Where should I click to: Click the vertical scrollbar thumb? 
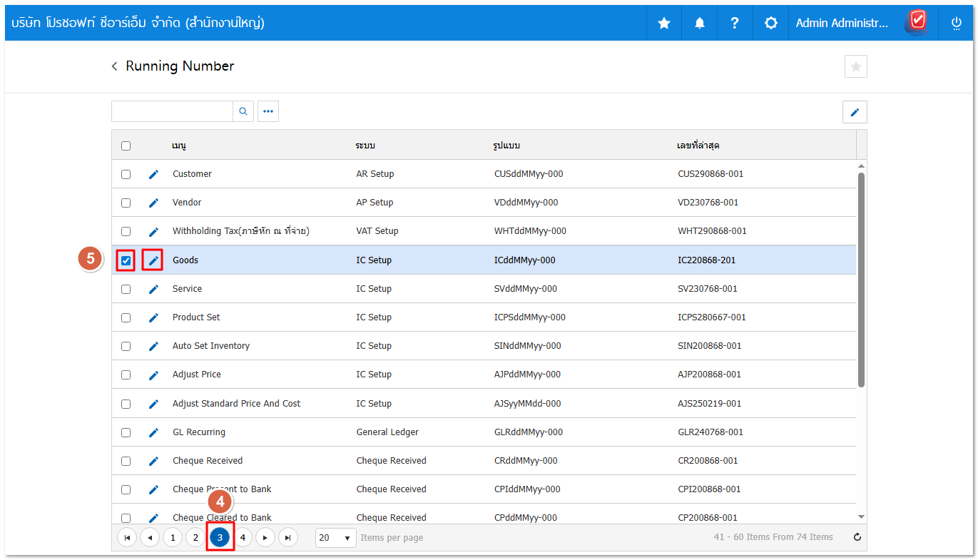coord(861,278)
